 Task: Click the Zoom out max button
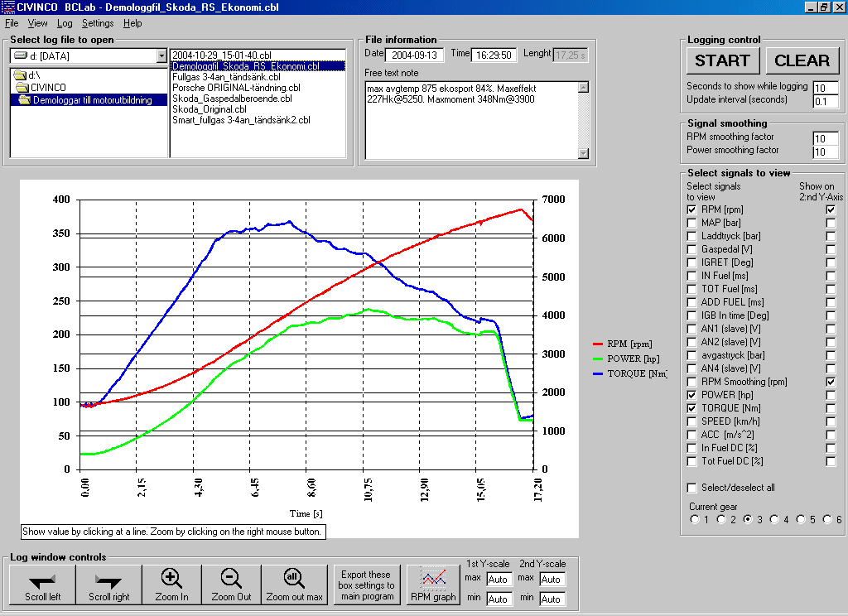[x=294, y=585]
